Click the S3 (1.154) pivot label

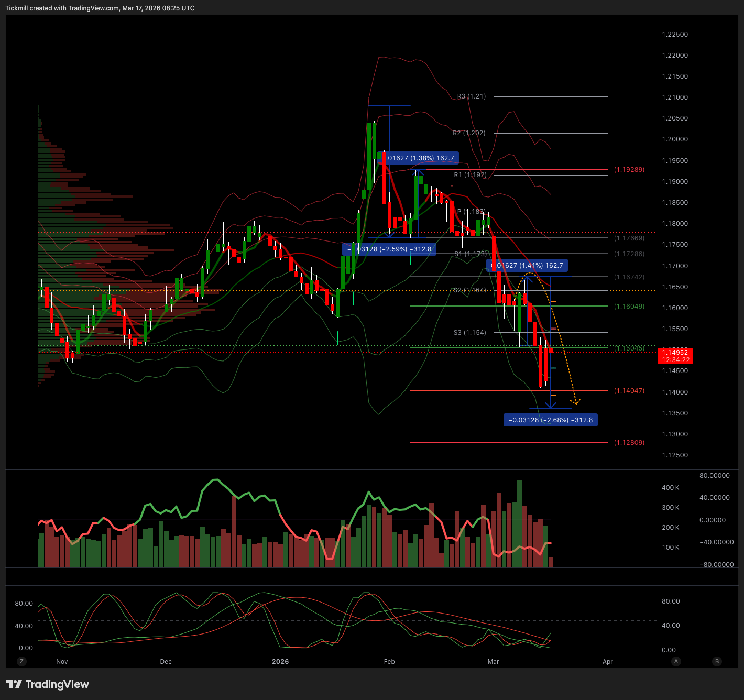coord(469,333)
